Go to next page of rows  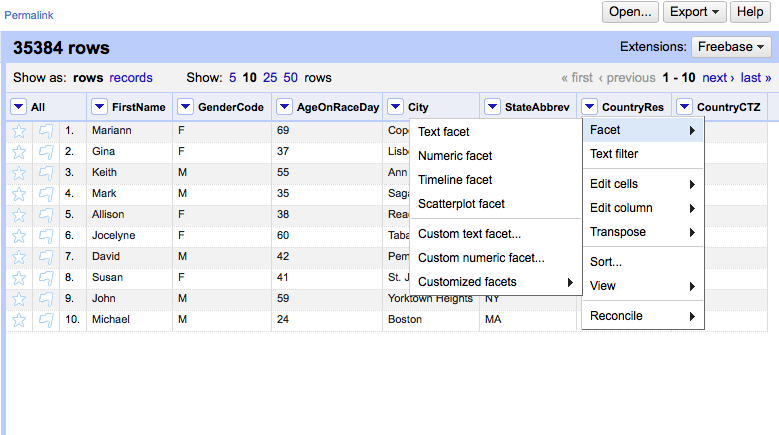[x=718, y=77]
